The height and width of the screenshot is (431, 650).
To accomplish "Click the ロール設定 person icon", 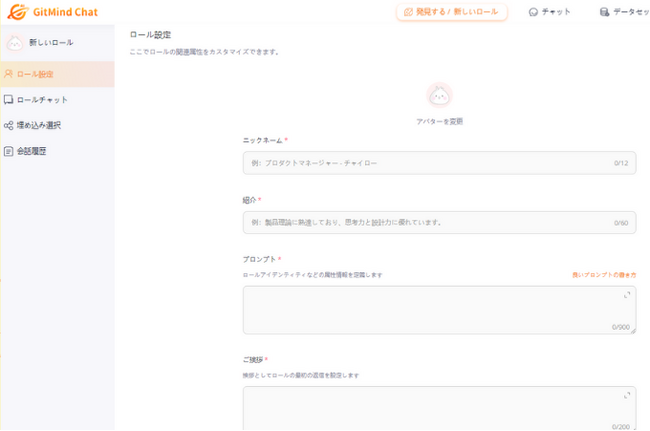I will (x=8, y=74).
